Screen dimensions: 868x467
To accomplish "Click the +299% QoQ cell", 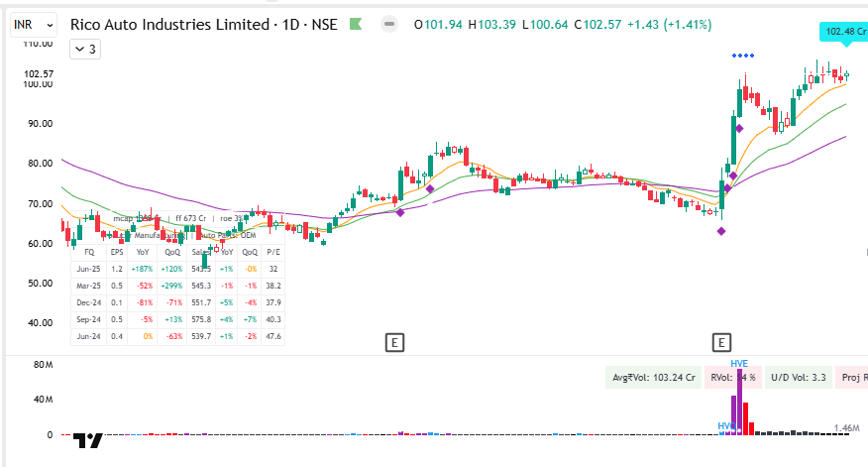I will [171, 286].
